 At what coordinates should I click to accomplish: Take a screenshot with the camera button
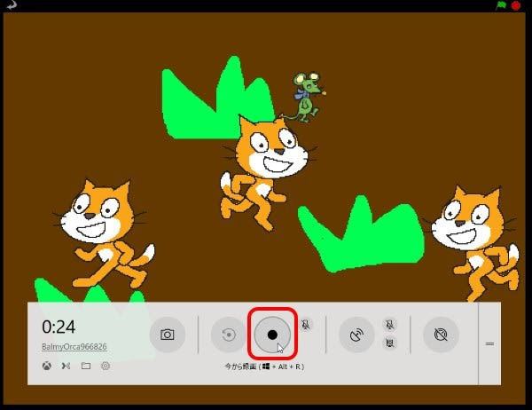pyautogui.click(x=168, y=335)
